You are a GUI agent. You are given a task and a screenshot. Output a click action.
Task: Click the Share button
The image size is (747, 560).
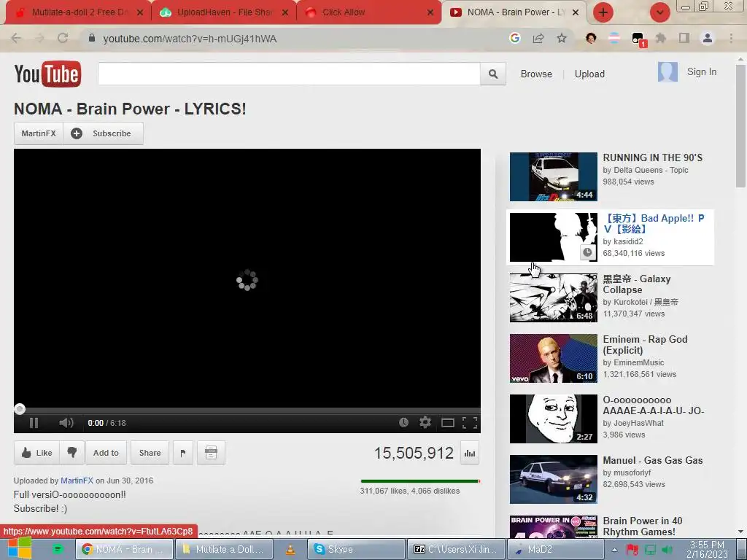pos(150,452)
